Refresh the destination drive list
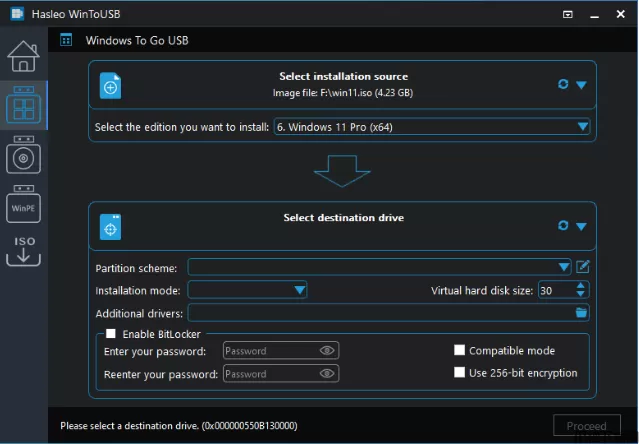 (563, 226)
